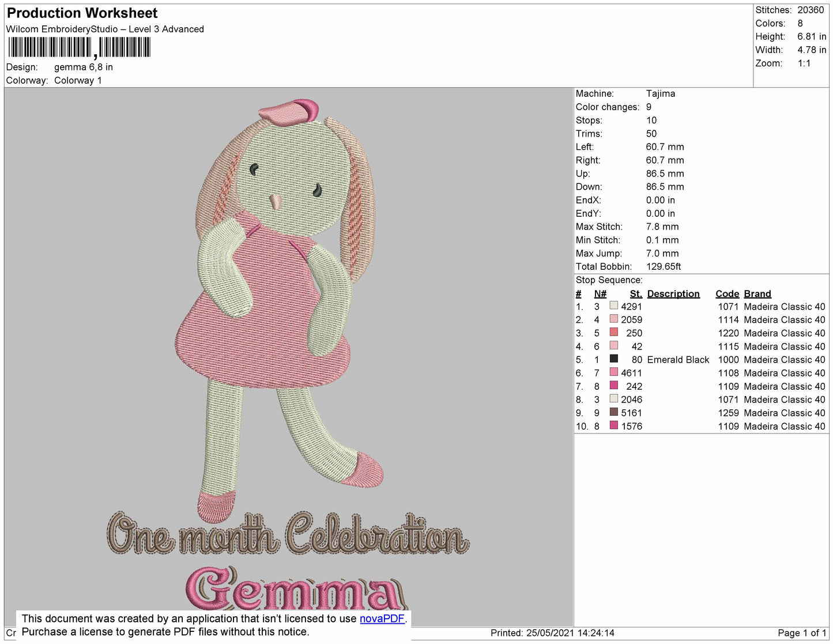This screenshot has width=833, height=644.
Task: Click the light pink swatch for code 1115
Action: pyautogui.click(x=614, y=345)
